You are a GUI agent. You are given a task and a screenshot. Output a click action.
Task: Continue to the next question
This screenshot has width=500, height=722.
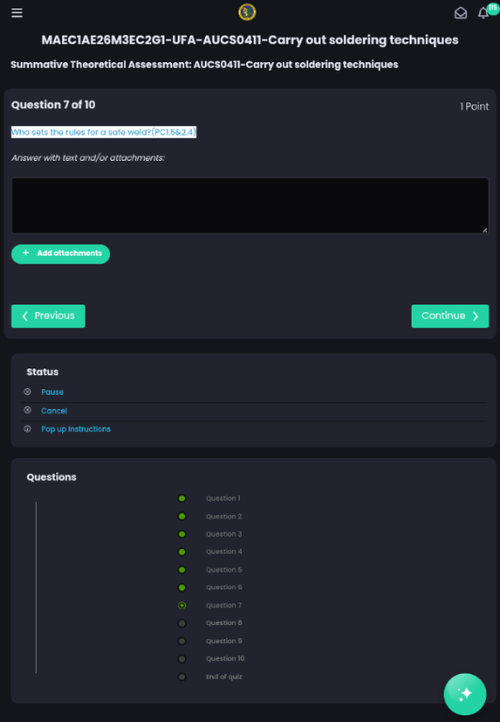tap(450, 316)
